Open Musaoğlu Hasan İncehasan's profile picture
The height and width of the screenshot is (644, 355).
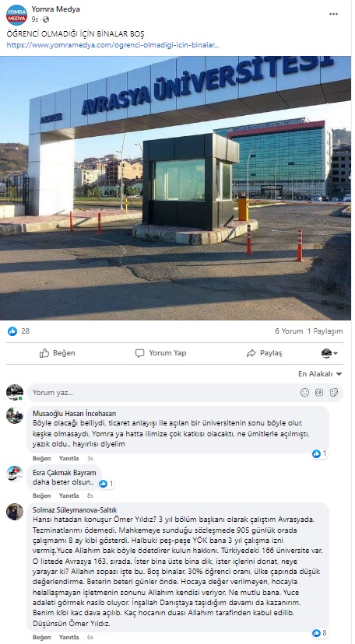15,415
